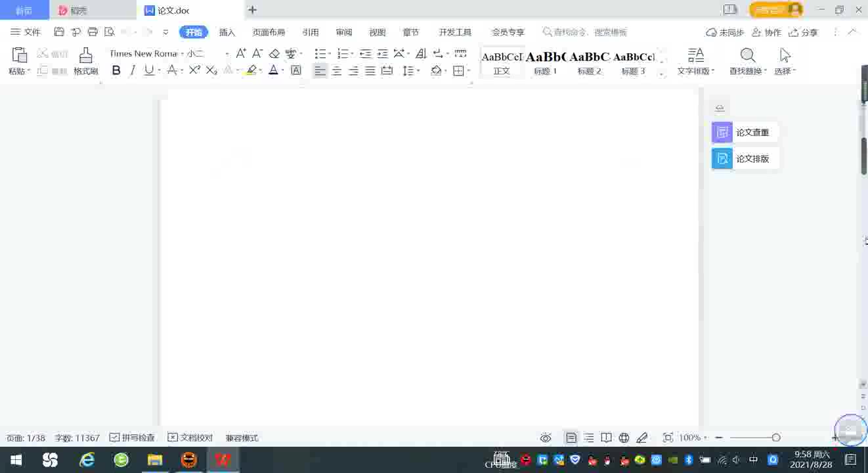This screenshot has width=868, height=473.
Task: Open the 文件 menu
Action: (x=26, y=32)
